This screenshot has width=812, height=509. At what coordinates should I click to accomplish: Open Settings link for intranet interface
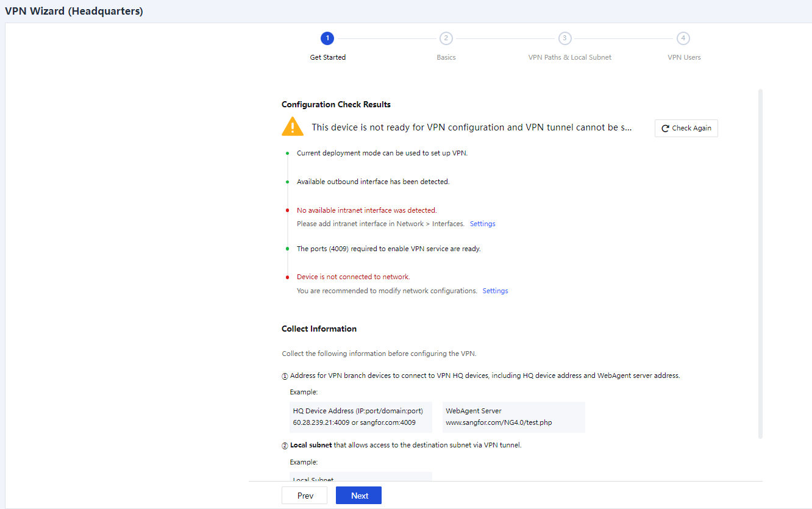pos(482,224)
